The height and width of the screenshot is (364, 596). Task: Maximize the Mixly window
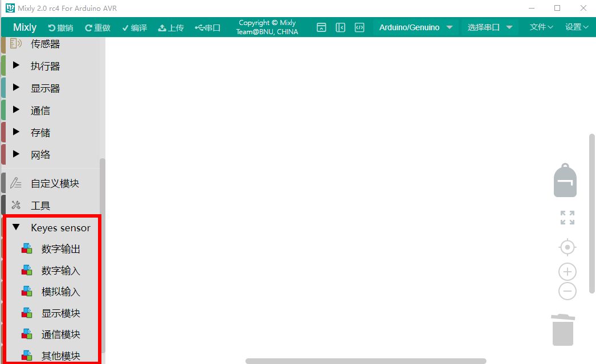pos(557,8)
